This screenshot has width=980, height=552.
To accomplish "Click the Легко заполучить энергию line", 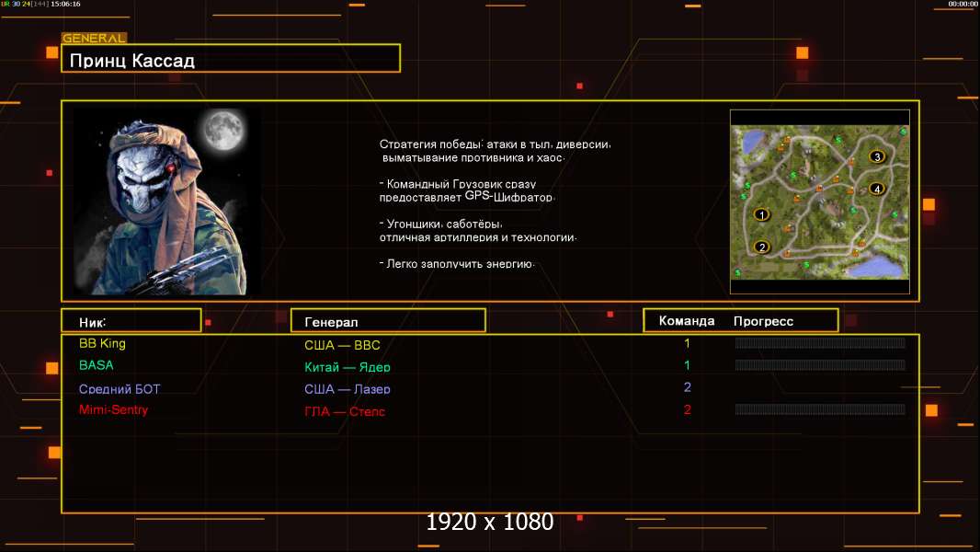I will 457,264.
